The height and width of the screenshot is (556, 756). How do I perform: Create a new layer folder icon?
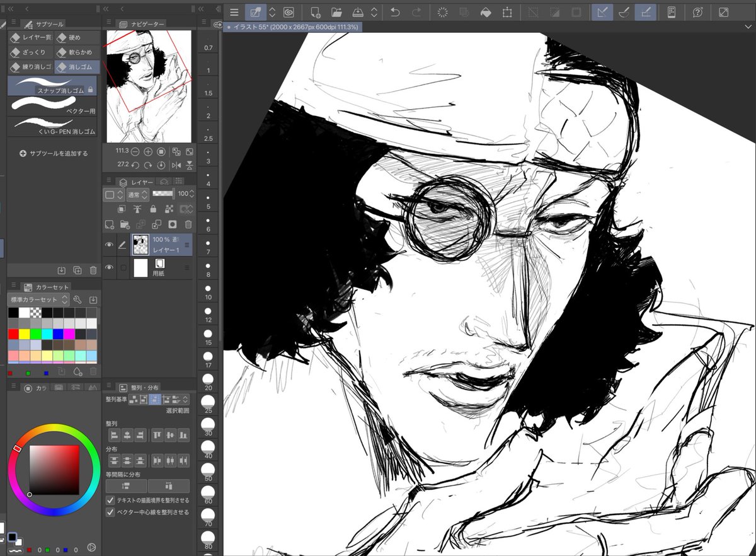tap(125, 224)
